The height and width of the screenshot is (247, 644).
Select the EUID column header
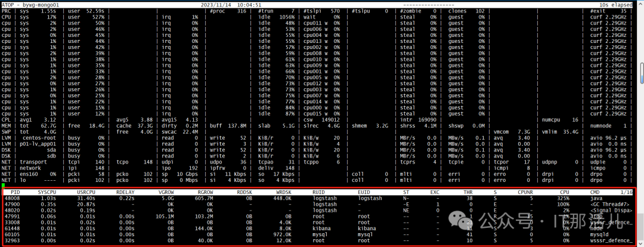coord(364,192)
